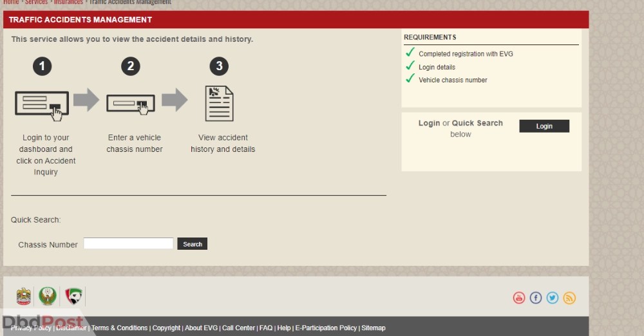644x336 pixels.
Task: Click the REQUIREMENTS heading
Action: 430,37
